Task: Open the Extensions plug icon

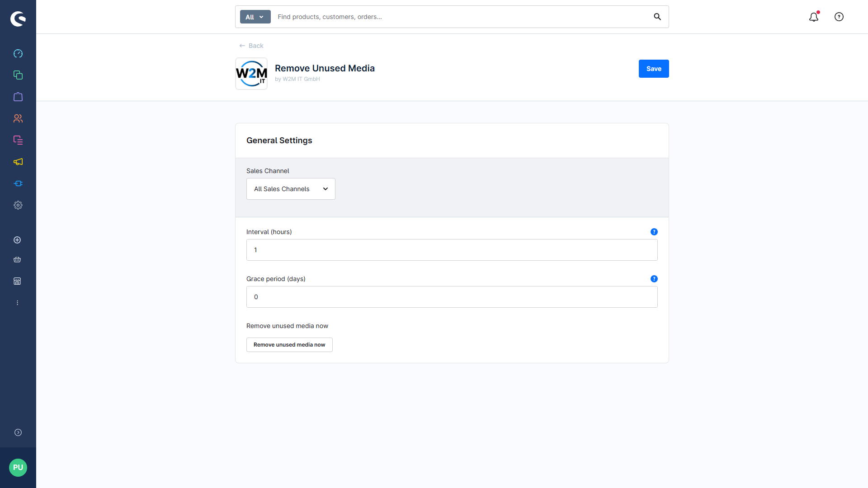Action: [x=18, y=183]
